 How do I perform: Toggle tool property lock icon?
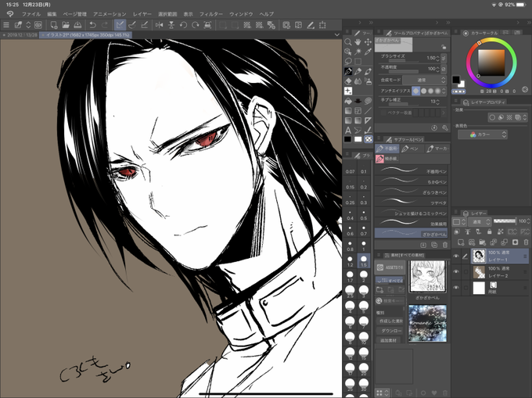click(x=444, y=47)
